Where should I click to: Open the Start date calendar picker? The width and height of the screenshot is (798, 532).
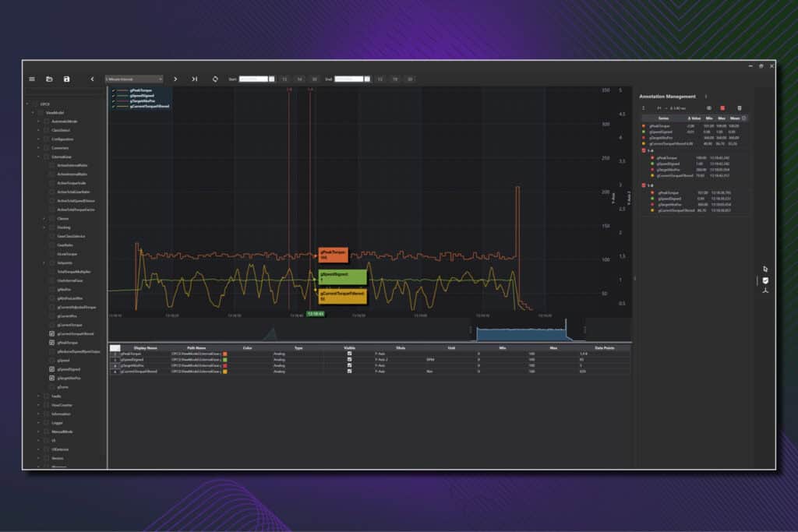click(x=272, y=79)
